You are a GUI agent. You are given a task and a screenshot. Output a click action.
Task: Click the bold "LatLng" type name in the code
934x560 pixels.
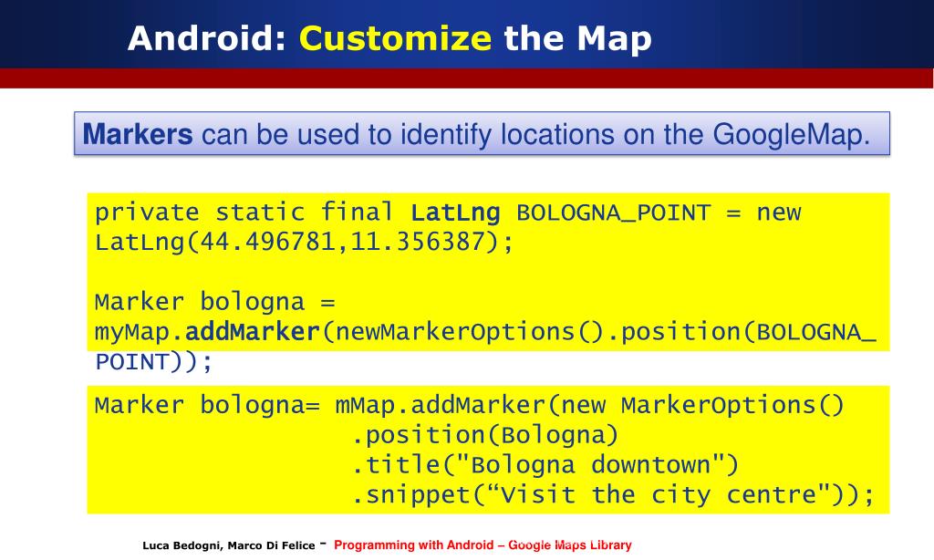455,213
